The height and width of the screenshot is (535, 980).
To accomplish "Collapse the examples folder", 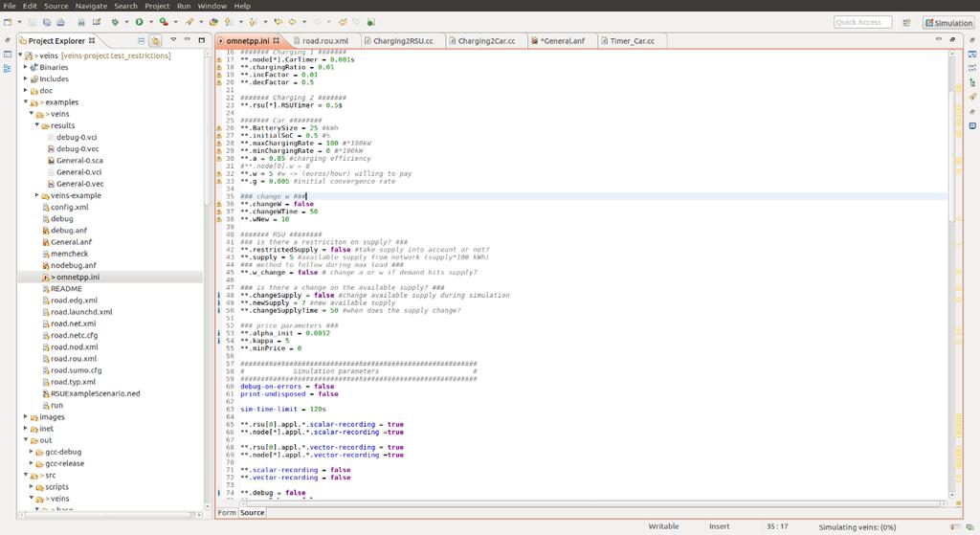I will [26, 101].
